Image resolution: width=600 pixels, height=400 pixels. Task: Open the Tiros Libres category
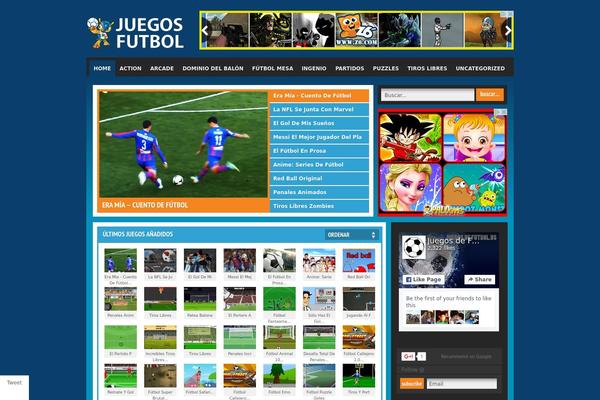427,68
